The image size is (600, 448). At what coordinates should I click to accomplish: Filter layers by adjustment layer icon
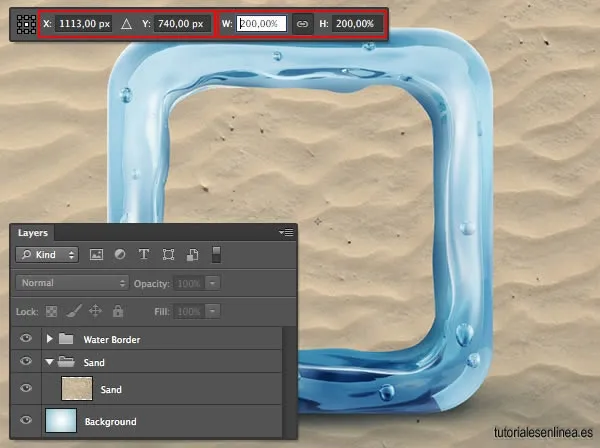(120, 254)
